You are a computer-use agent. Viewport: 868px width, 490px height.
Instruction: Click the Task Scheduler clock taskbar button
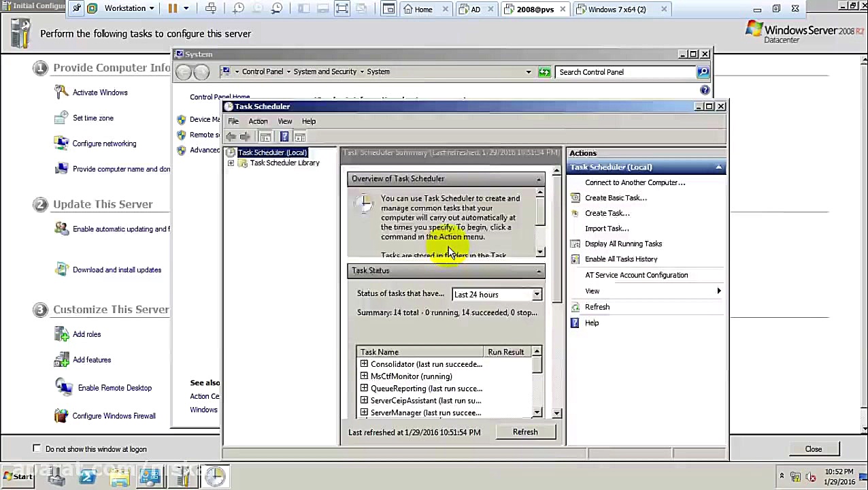[x=215, y=476]
